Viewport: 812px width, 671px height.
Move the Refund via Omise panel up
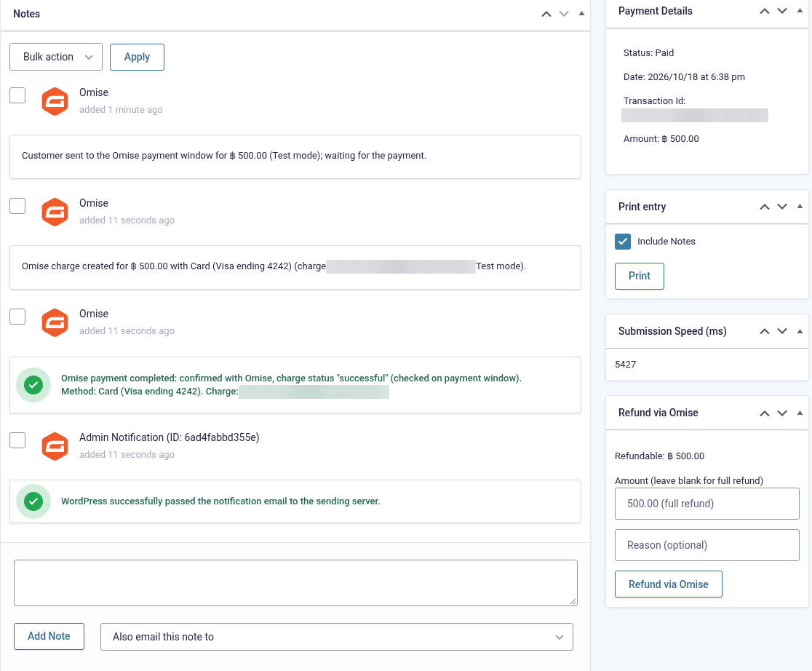click(765, 413)
